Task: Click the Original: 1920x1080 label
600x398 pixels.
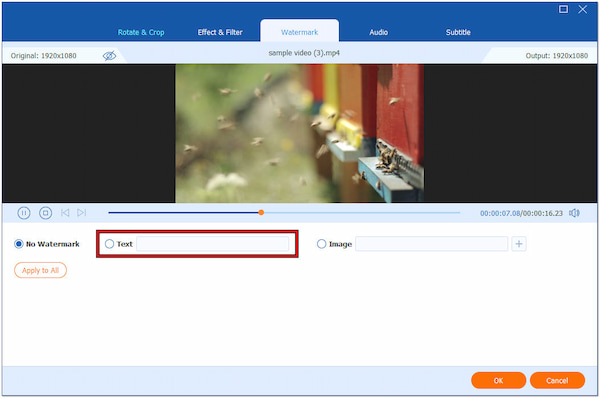Action: pos(44,56)
